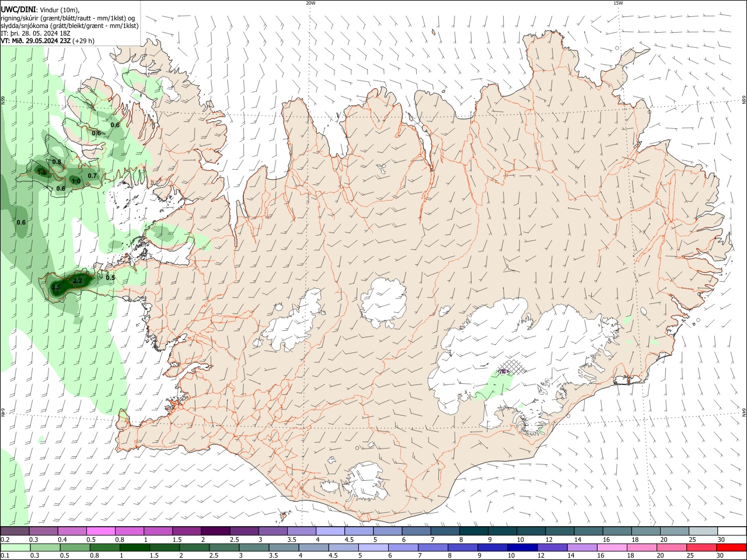Pick the green swatch between 0.3 and 0.5
The image size is (747, 560).
tap(45, 548)
